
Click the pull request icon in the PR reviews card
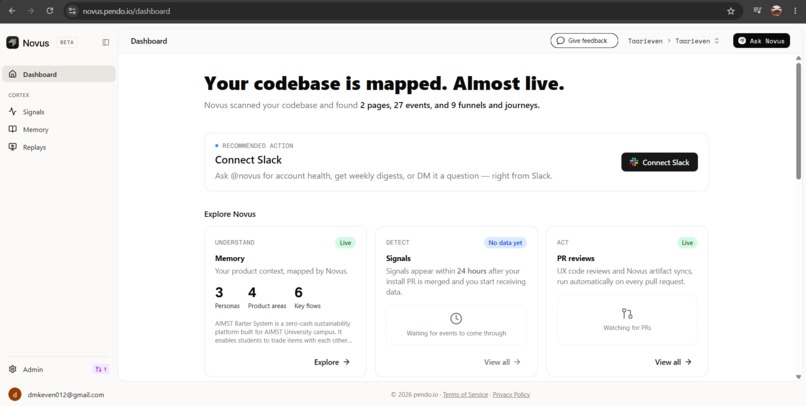(x=627, y=313)
